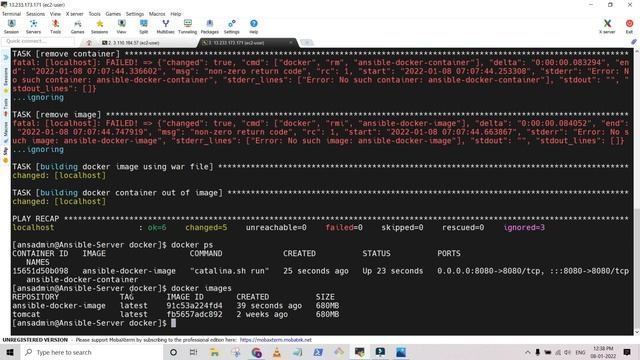The image size is (640, 360).
Task: Click the paperclip attachment icon
Action: 633,42
